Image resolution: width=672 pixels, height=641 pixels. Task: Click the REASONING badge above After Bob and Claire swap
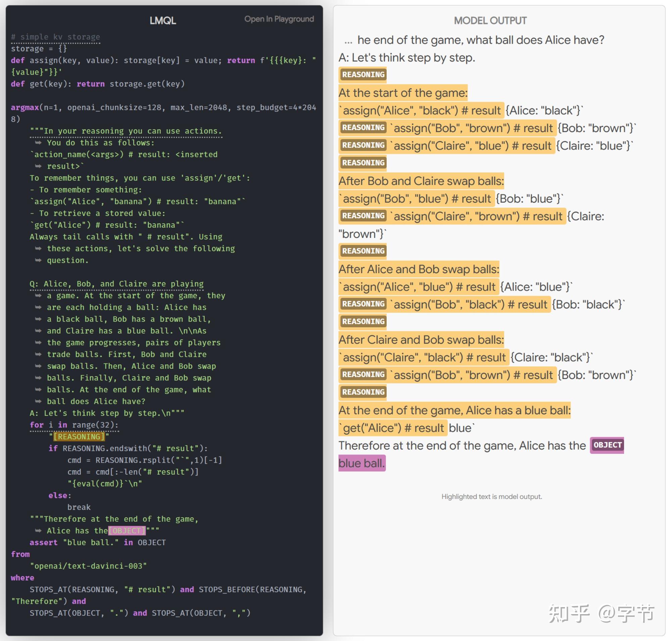[x=363, y=163]
